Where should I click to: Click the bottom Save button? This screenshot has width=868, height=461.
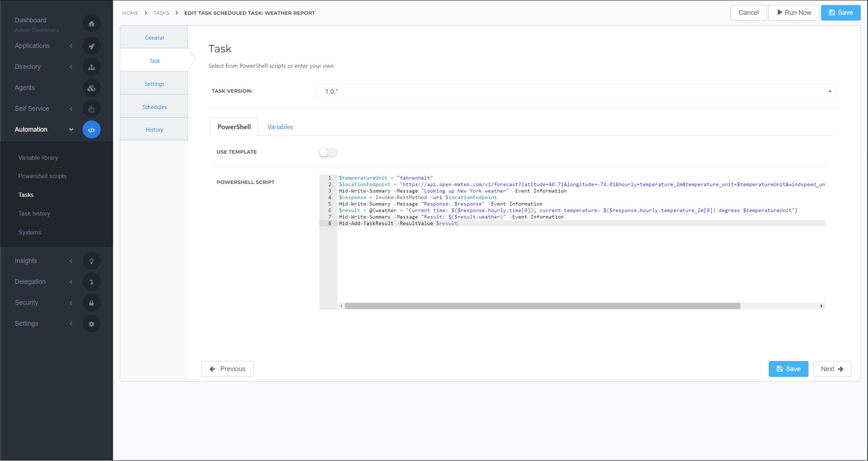coord(788,369)
